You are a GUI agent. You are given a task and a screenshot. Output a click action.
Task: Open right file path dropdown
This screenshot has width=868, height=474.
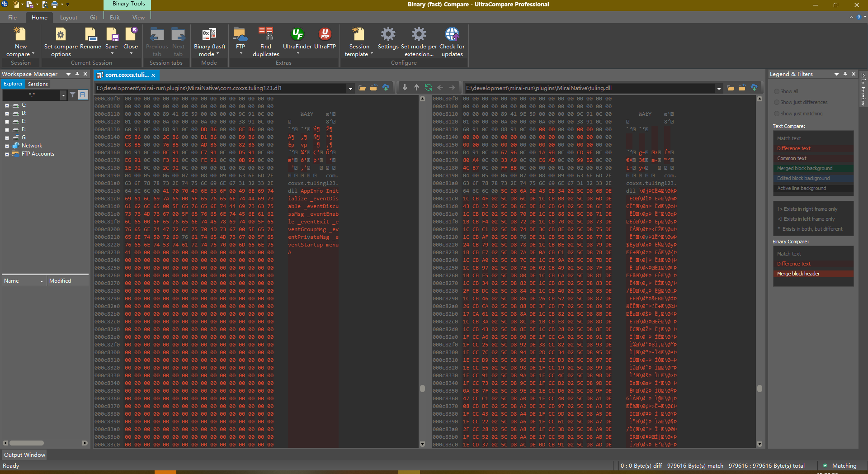pos(719,89)
